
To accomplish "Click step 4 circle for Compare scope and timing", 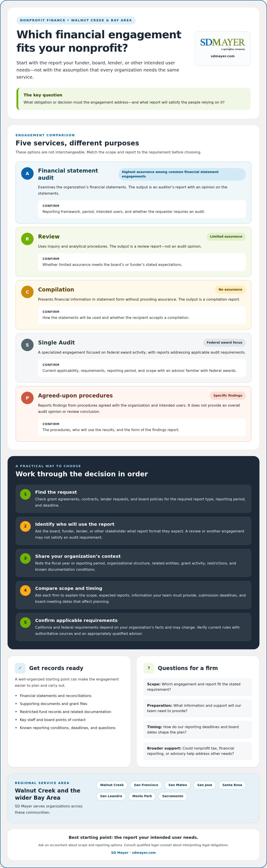I will (25, 590).
